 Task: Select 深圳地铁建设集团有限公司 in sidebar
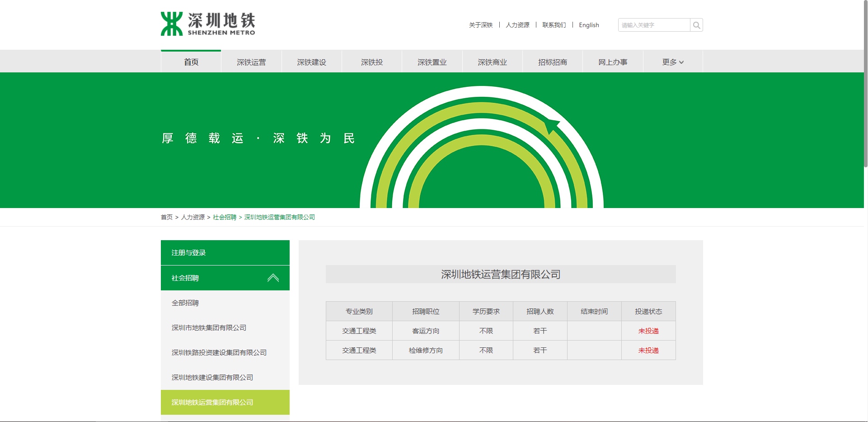coord(225,377)
